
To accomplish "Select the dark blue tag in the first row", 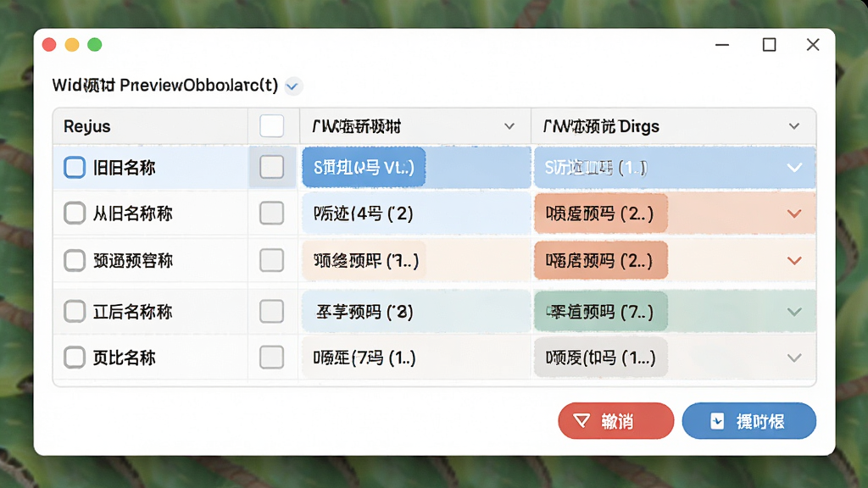I will coord(364,167).
